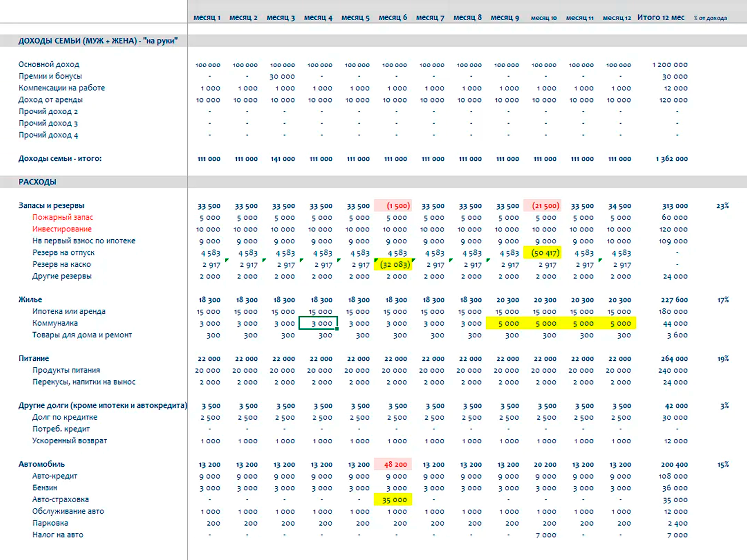
Task: Select the 20 200 car cell in month 10
Action: 545,465
